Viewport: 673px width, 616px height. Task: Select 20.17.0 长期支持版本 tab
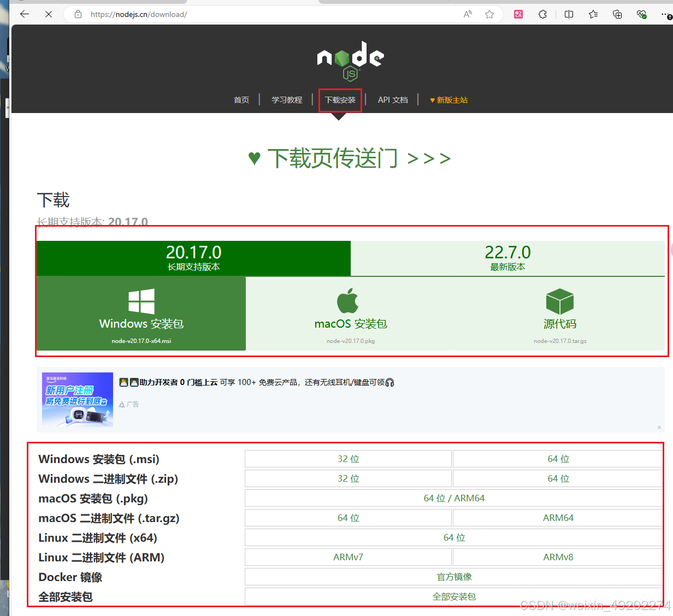[193, 258]
